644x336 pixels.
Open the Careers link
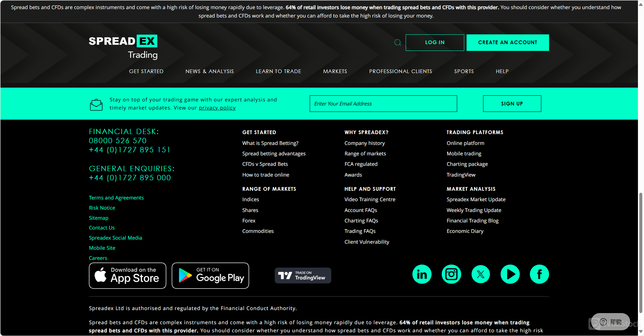tap(98, 258)
